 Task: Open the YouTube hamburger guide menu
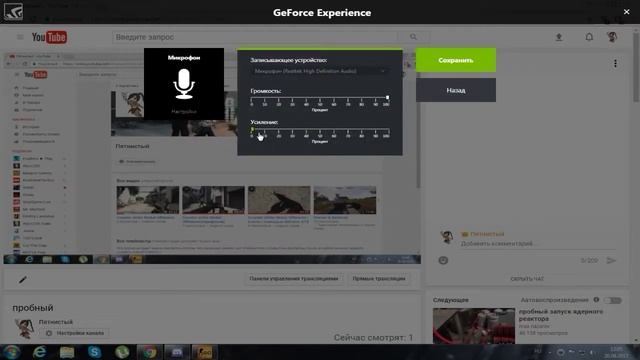click(20, 37)
